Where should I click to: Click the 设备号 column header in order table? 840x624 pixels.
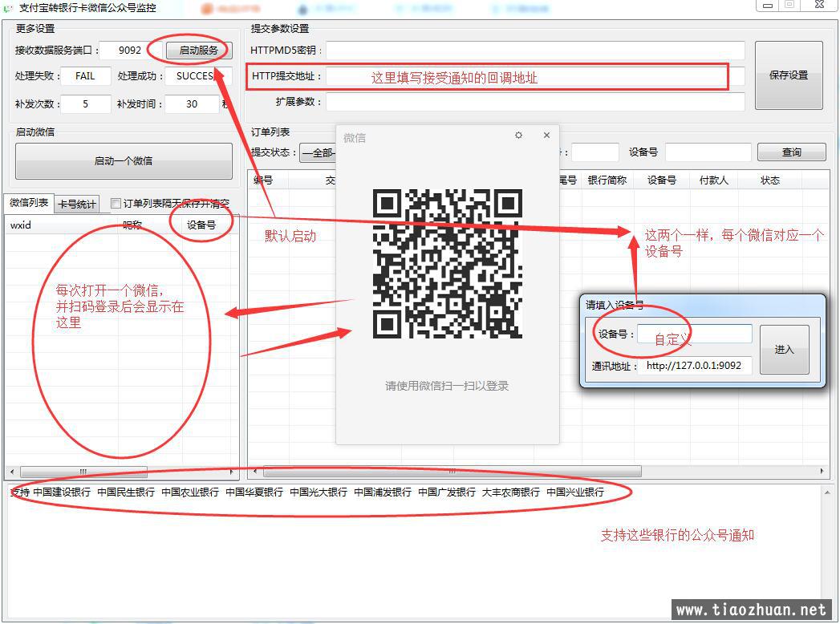coord(662,180)
